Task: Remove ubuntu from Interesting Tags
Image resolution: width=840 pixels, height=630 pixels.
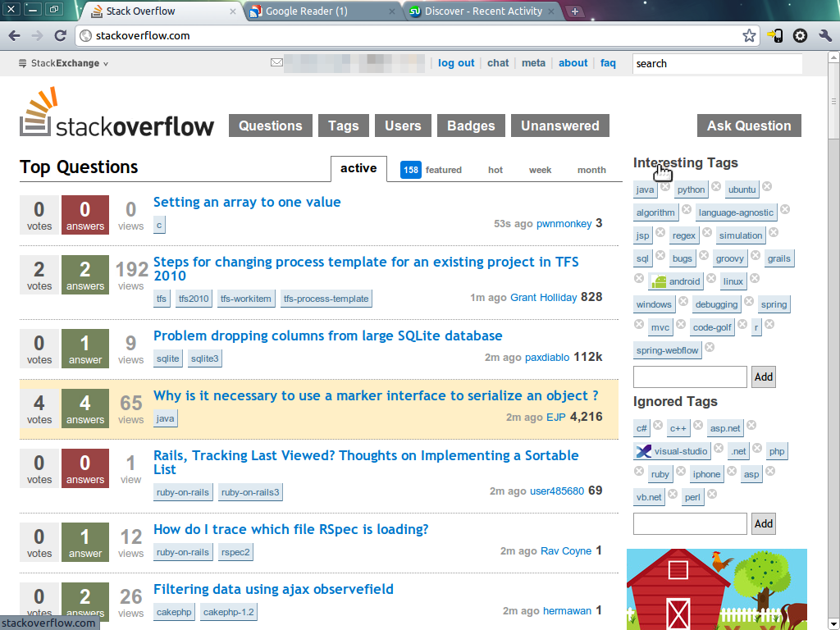Action: click(767, 186)
